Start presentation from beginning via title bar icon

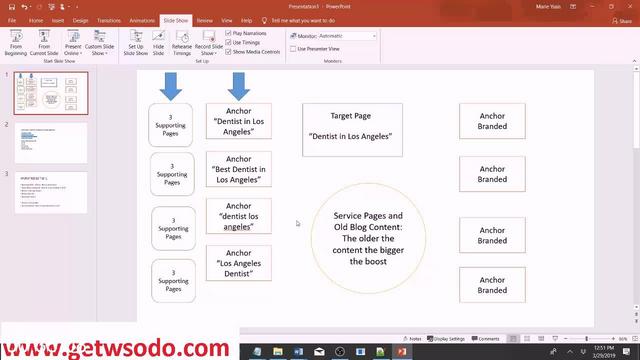pos(51,7)
